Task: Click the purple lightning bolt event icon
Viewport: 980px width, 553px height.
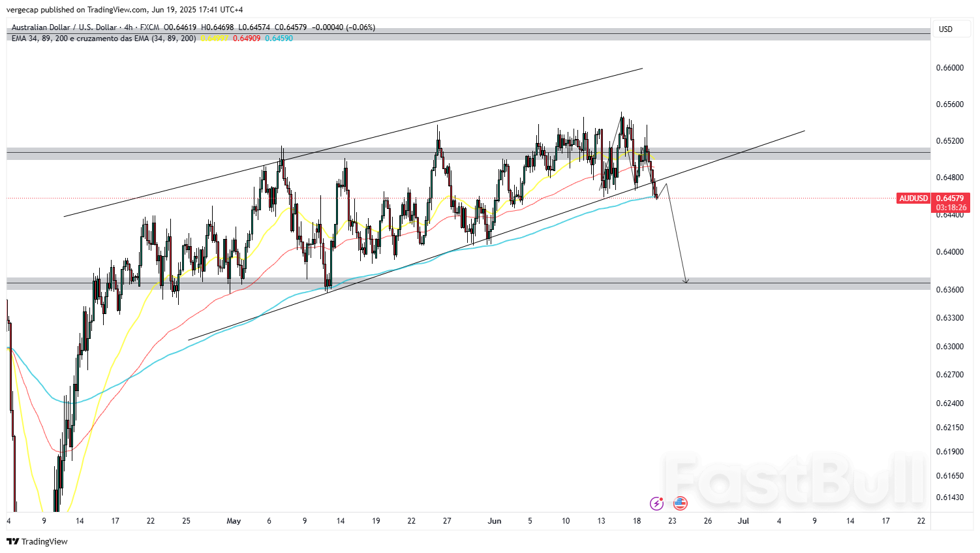Action: click(x=656, y=503)
